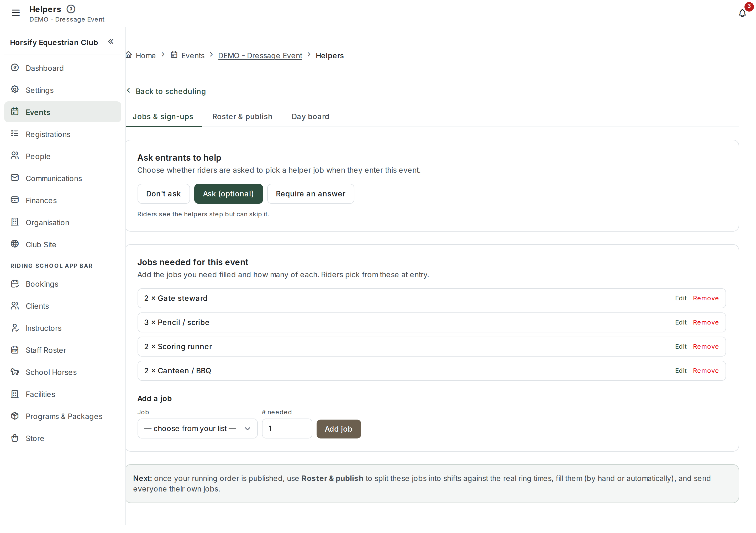Click the back chevron beside Back to scheduling
The image size is (756, 533).
(129, 91)
